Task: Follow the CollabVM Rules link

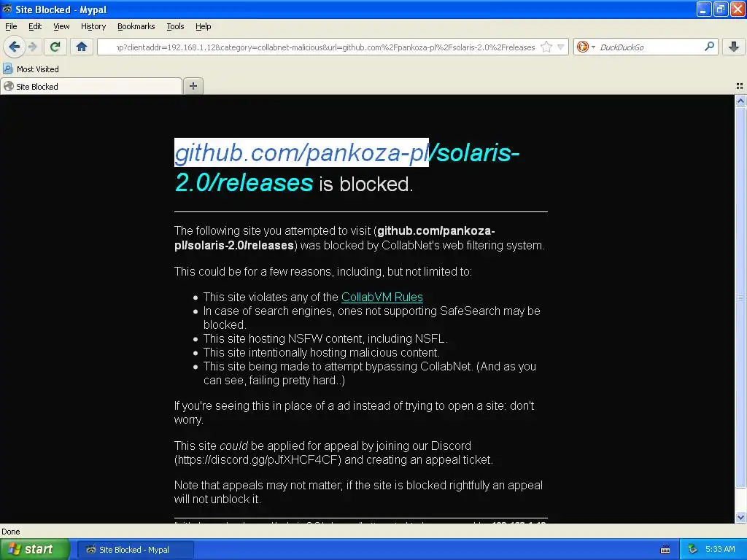Action: tap(382, 297)
